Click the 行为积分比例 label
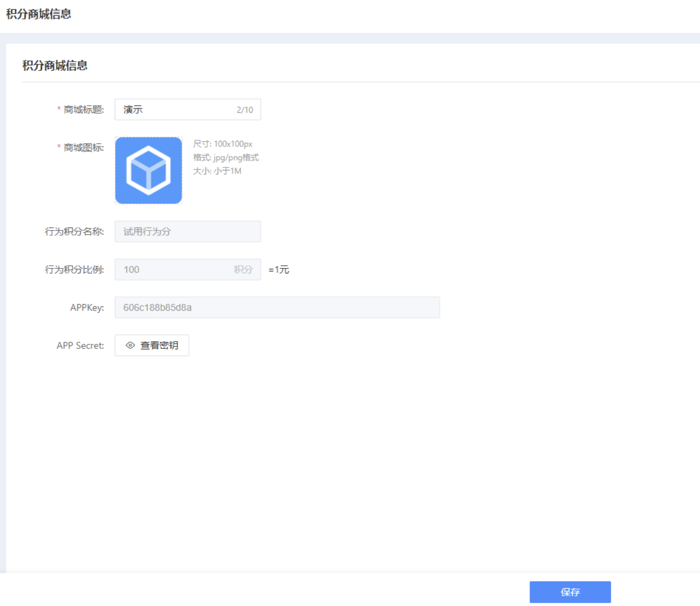Viewport: 700px width, 606px height. [x=74, y=269]
